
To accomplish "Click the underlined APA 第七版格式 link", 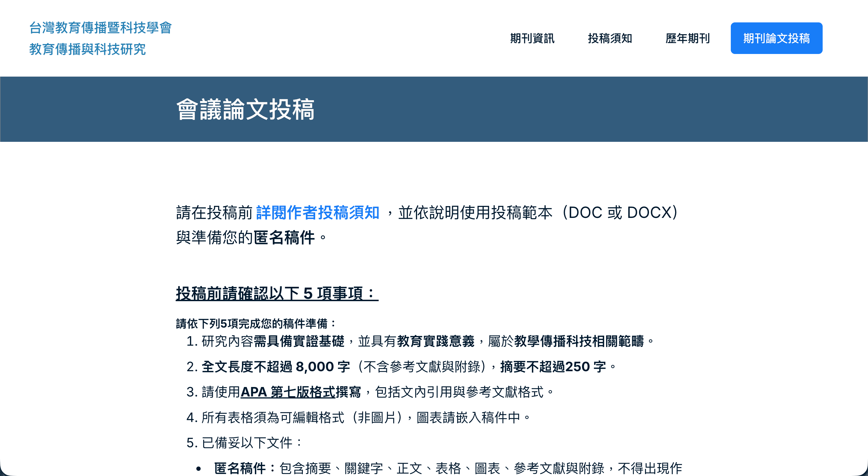I will pyautogui.click(x=288, y=392).
